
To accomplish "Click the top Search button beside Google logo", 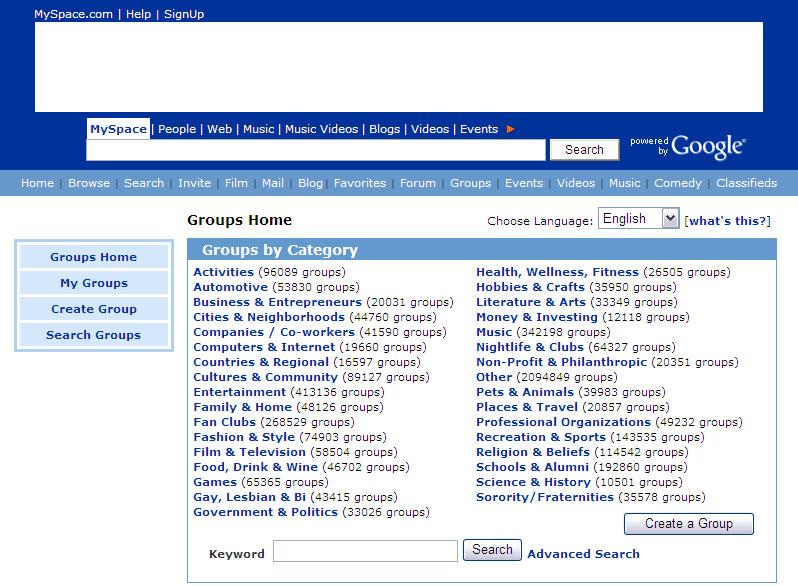I will coord(584,150).
